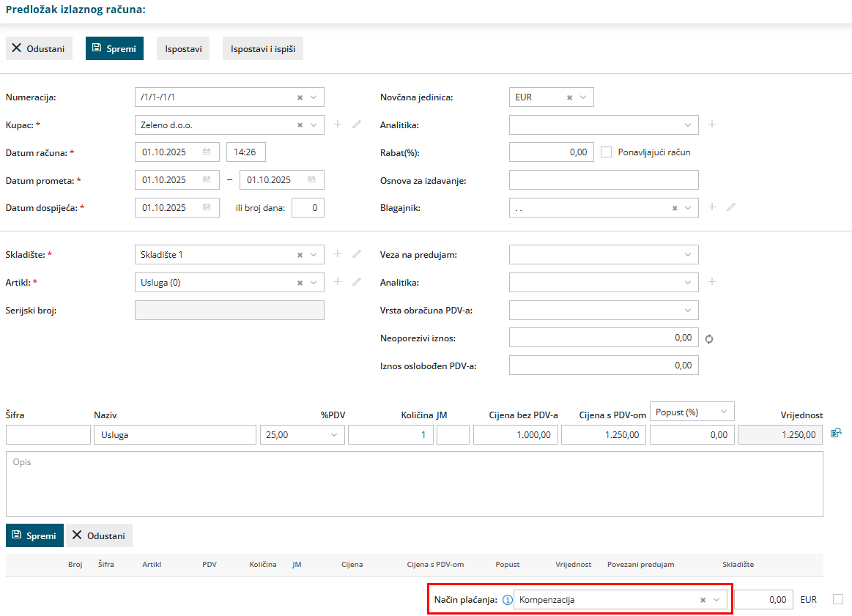Expand the Način plaćanja dropdown arrow

(x=716, y=600)
